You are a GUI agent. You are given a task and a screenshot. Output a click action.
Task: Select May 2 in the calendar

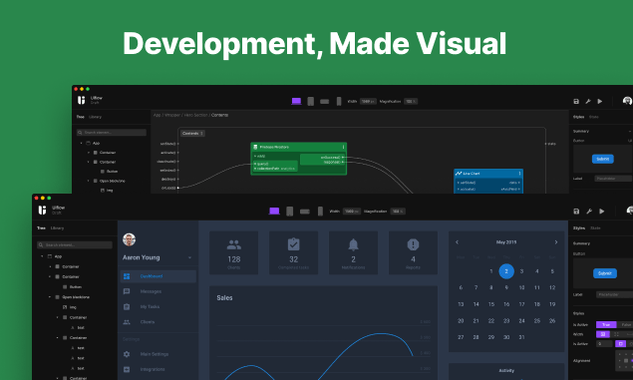tap(506, 271)
